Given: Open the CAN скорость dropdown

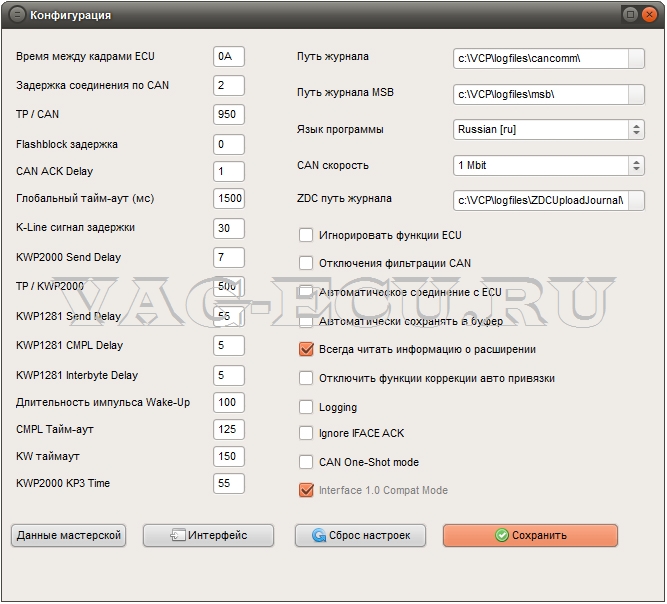Looking at the screenshot, I should 548,165.
